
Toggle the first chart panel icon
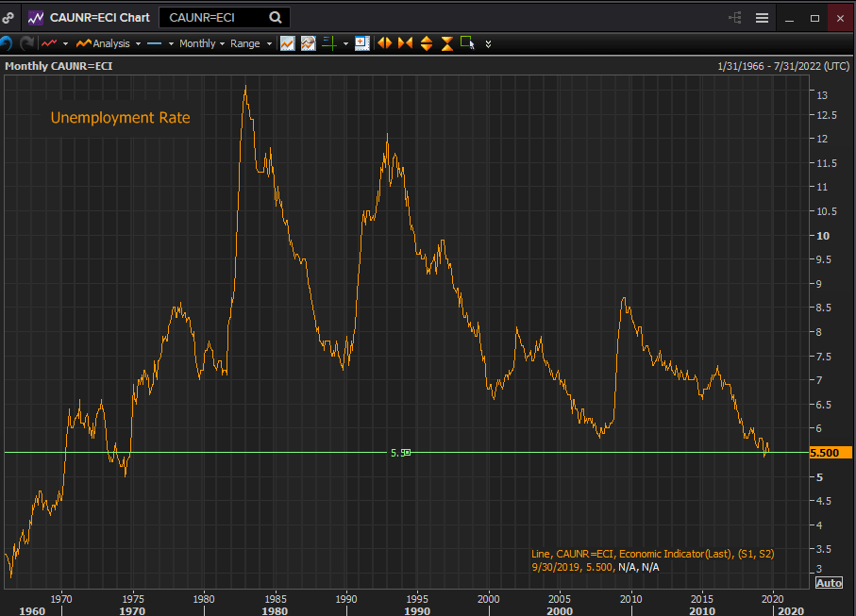287,43
